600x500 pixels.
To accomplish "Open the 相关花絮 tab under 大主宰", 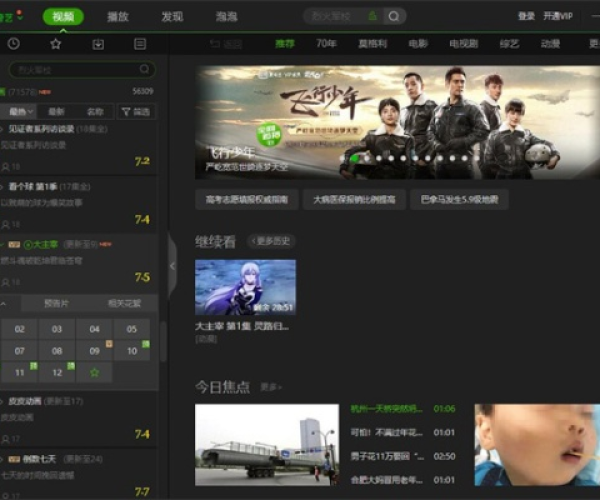I will tap(124, 304).
